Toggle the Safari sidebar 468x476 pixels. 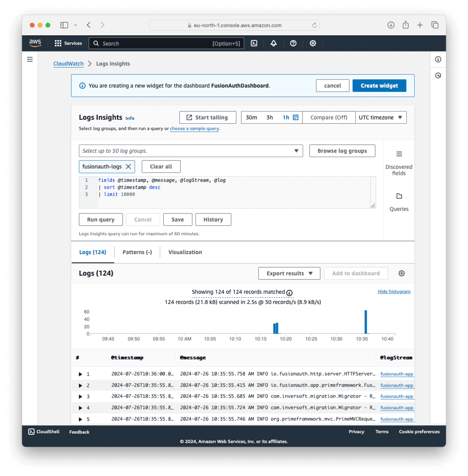point(64,25)
